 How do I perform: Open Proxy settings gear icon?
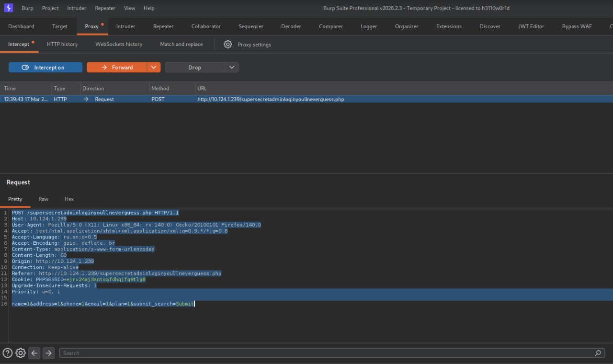(228, 44)
